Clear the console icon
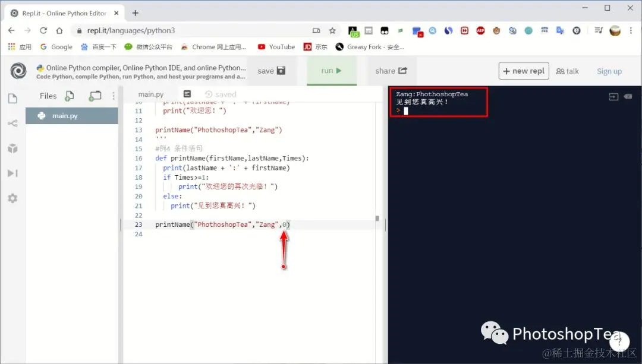The width and height of the screenshot is (642, 364). click(x=628, y=97)
